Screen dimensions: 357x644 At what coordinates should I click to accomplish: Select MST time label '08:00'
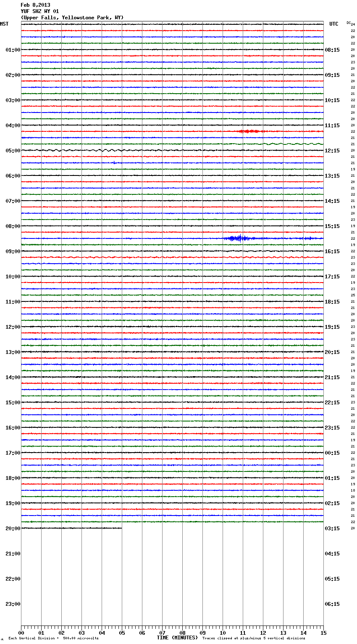coord(13,226)
